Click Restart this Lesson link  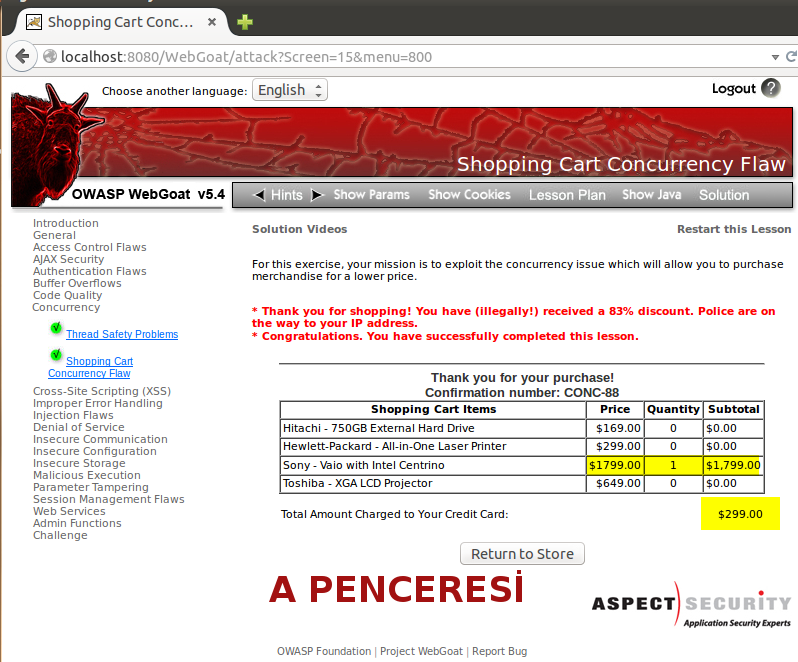click(x=734, y=229)
